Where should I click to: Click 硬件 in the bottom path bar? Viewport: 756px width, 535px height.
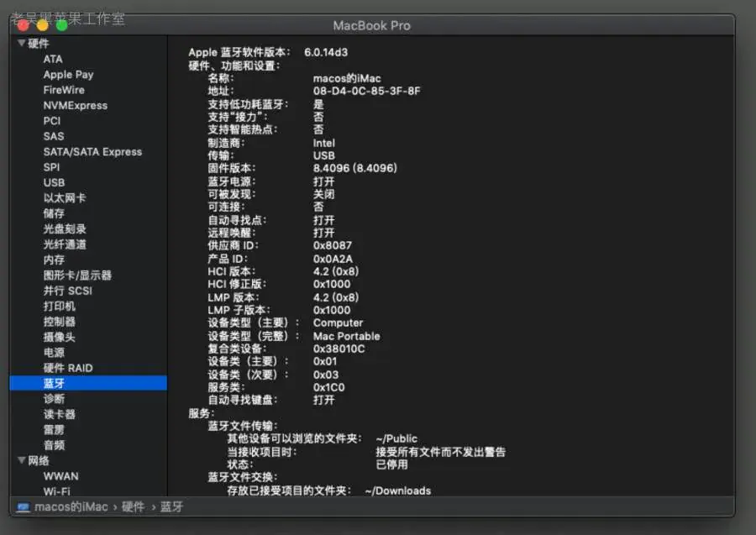(133, 506)
